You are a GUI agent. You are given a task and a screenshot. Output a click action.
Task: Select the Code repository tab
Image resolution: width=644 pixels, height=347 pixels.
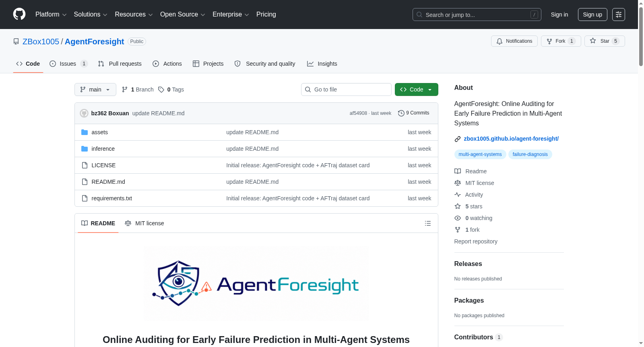click(x=28, y=64)
